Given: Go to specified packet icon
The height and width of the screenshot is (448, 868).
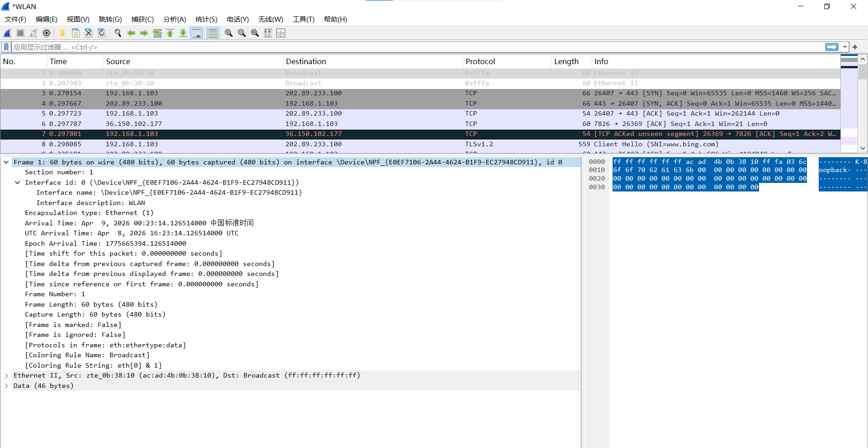Looking at the screenshot, I should point(157,33).
